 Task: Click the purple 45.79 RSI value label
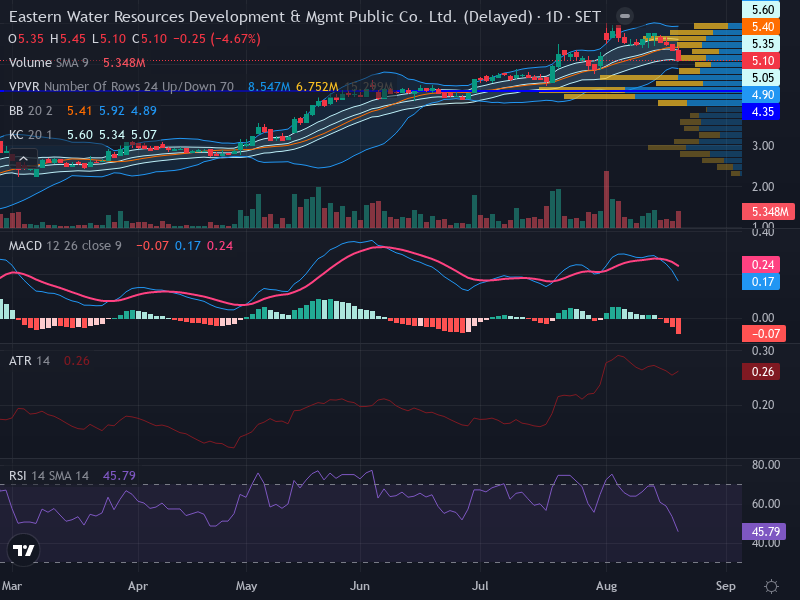[764, 532]
